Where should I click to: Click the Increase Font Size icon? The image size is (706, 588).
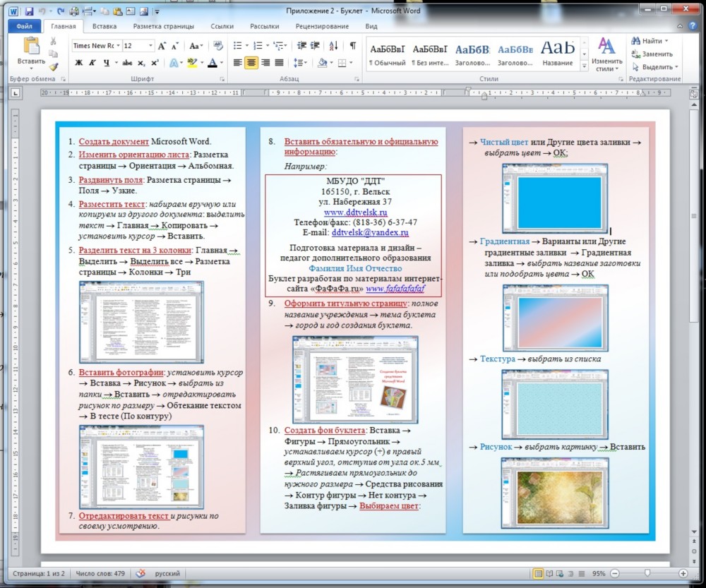(162, 46)
